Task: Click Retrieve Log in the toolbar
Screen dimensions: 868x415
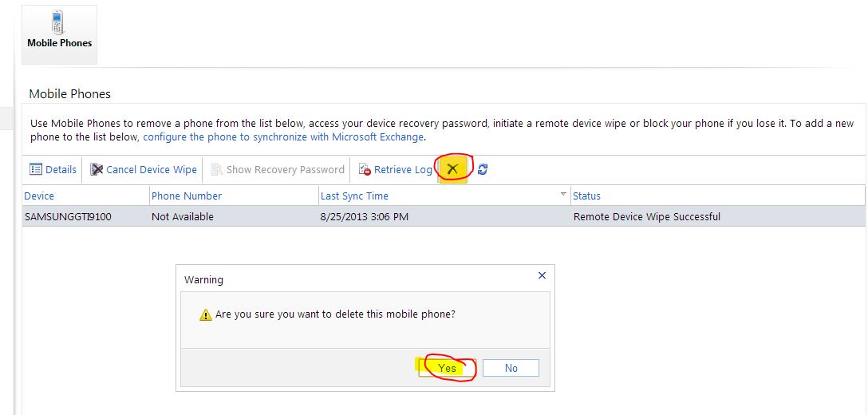Action: tap(396, 169)
